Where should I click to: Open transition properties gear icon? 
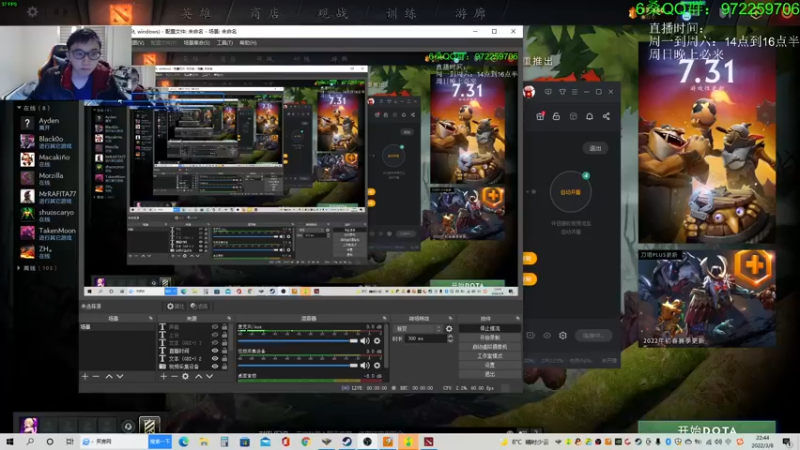point(449,329)
